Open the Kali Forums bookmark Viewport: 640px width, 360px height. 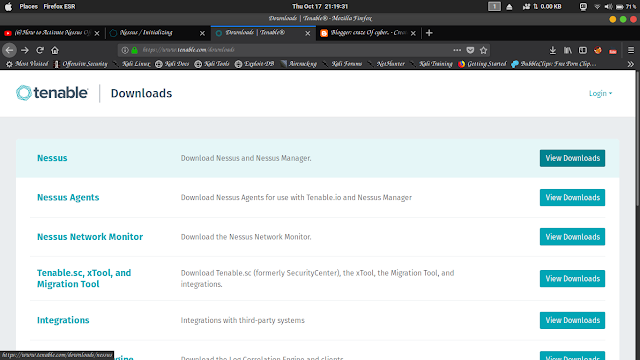point(342,64)
